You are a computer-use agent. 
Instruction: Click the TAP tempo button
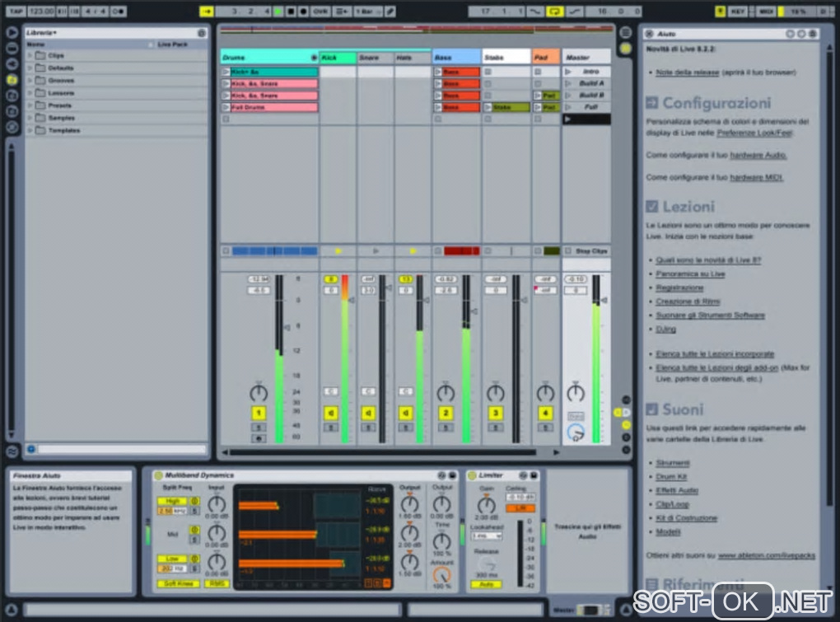[16, 11]
